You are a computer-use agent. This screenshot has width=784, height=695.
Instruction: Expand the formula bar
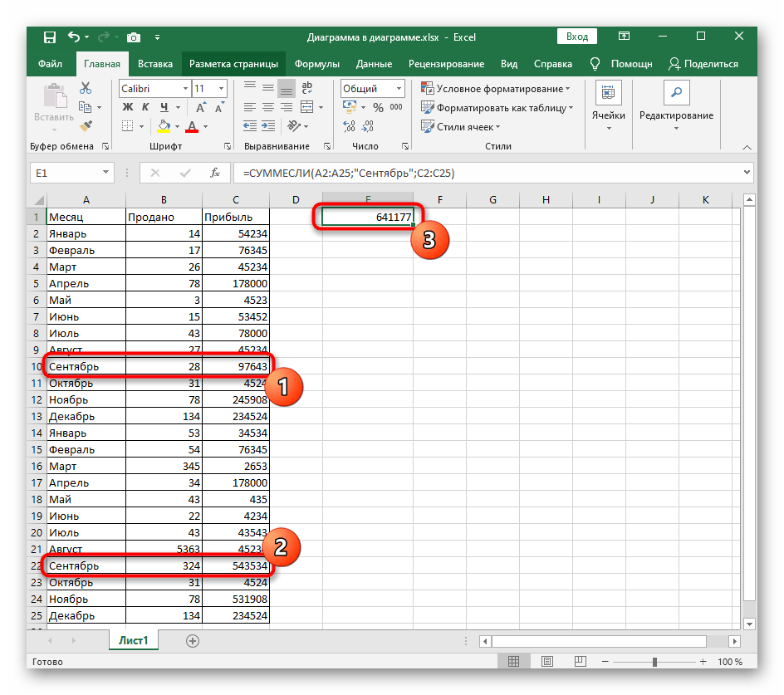pos(747,172)
